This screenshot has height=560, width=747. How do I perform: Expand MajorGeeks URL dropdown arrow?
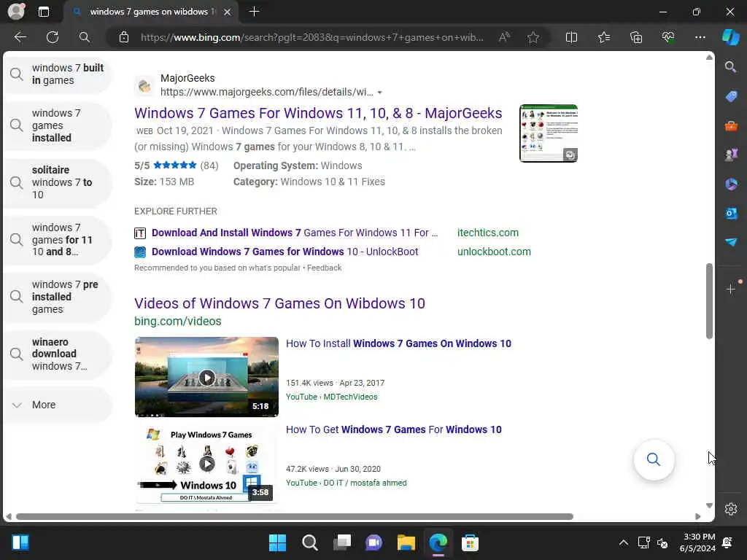point(379,93)
